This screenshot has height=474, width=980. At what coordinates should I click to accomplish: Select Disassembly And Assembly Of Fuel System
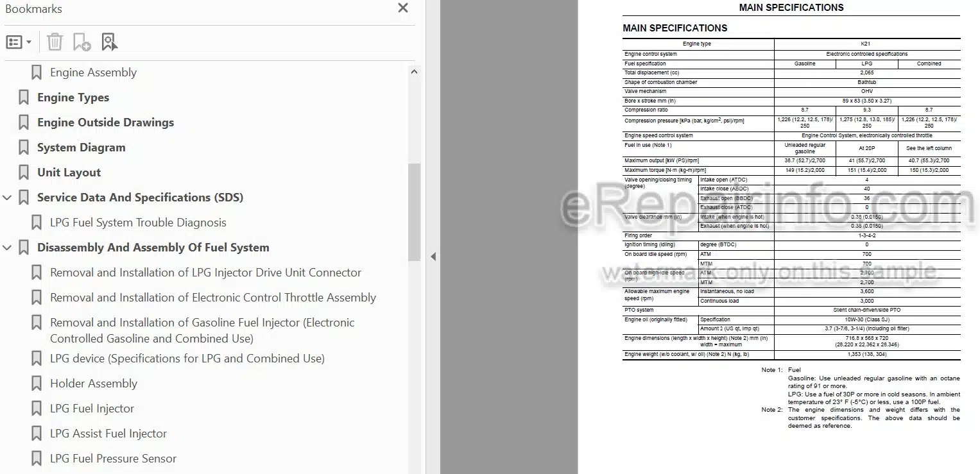[153, 248]
